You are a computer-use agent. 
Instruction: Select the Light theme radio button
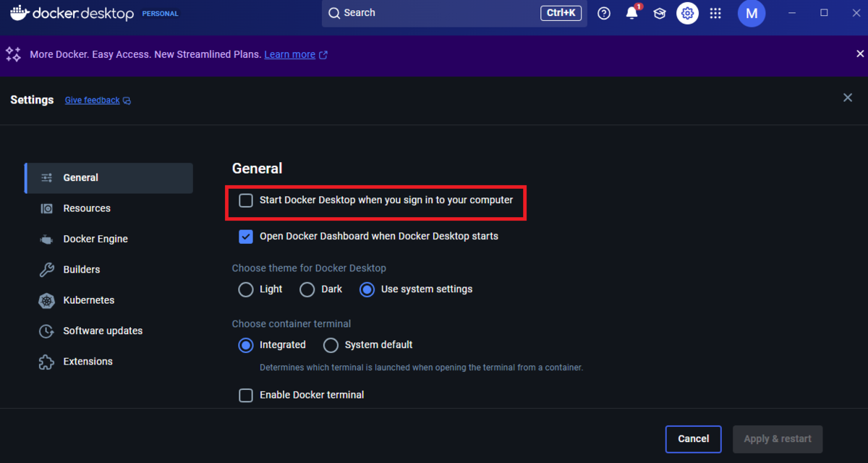(x=246, y=289)
